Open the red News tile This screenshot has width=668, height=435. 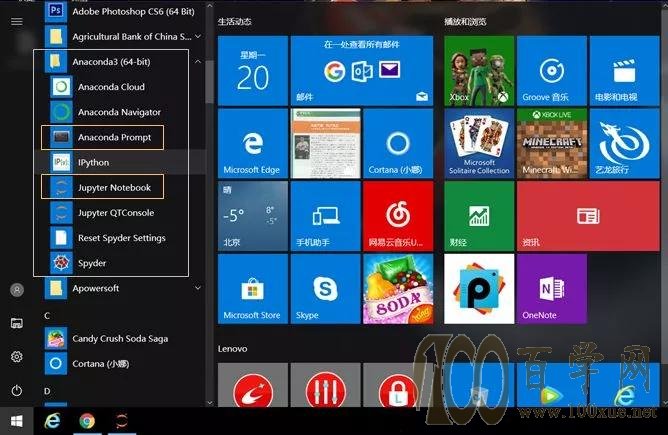pos(588,216)
